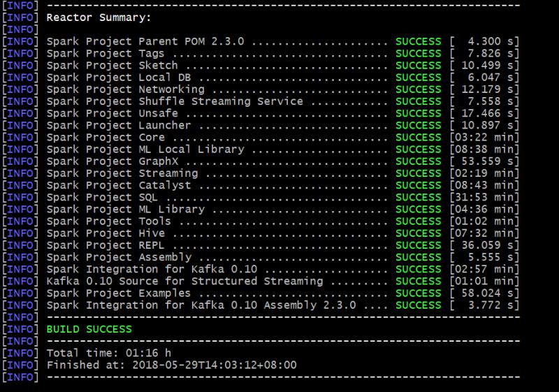Click the Reactor Summary heading
The width and height of the screenshot is (559, 392).
(x=99, y=17)
